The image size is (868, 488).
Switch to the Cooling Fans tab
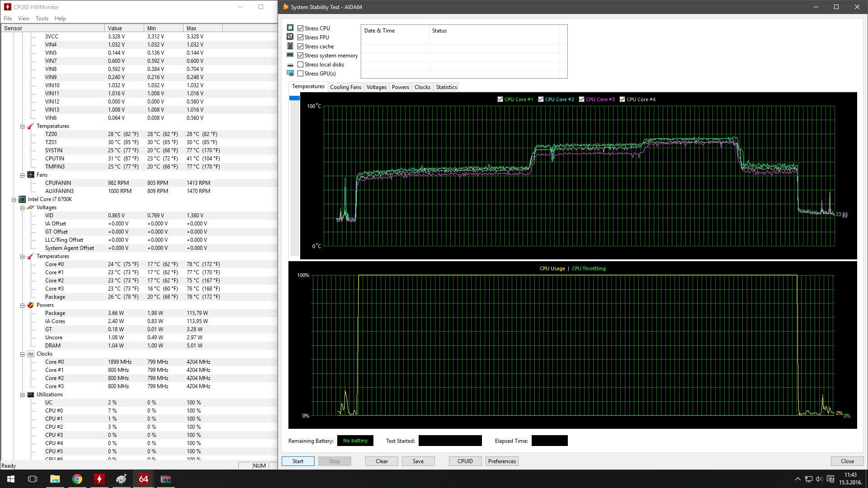pos(345,87)
